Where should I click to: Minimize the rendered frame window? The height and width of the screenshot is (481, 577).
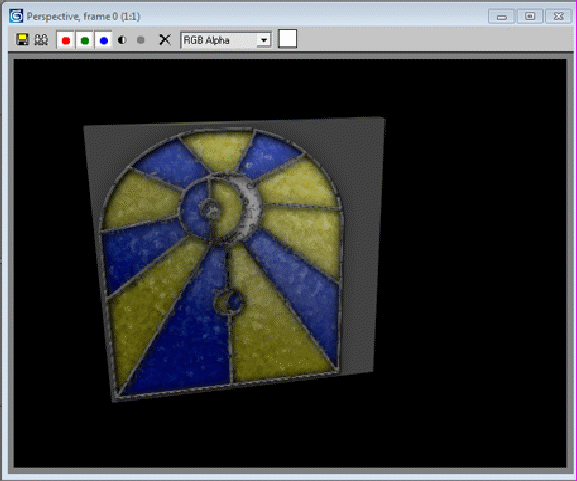(x=502, y=16)
